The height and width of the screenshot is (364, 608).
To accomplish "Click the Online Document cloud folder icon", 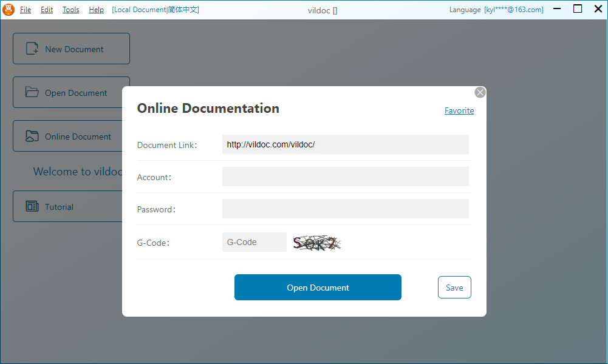I will (32, 136).
